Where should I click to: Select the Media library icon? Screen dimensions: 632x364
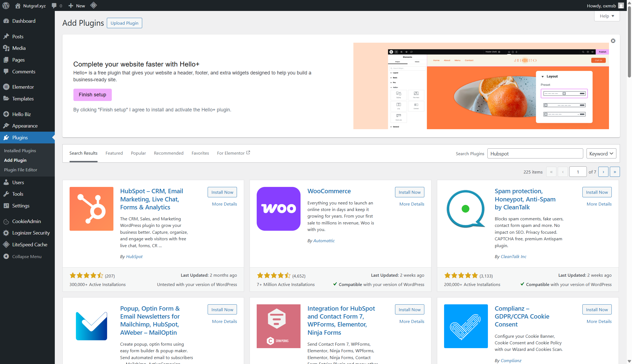click(x=7, y=48)
